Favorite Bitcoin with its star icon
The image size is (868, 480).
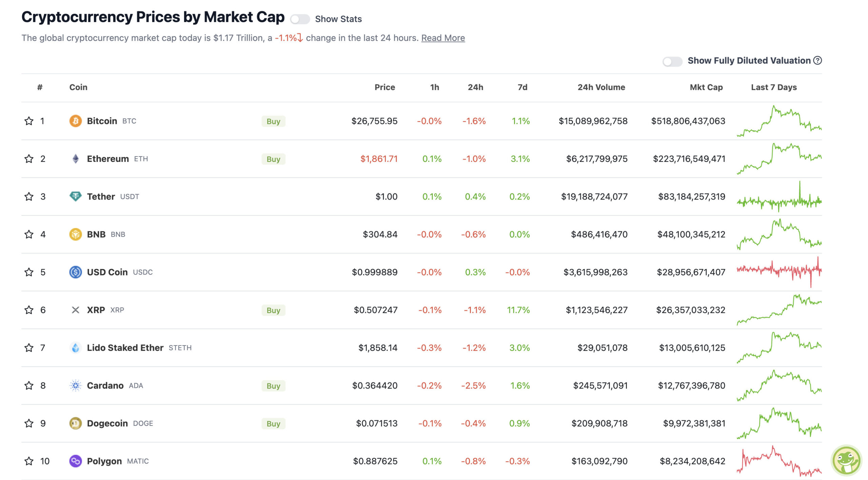tap(29, 121)
